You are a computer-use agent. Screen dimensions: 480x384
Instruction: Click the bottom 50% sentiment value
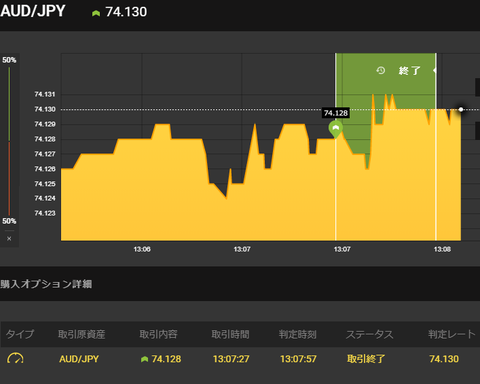[9, 221]
